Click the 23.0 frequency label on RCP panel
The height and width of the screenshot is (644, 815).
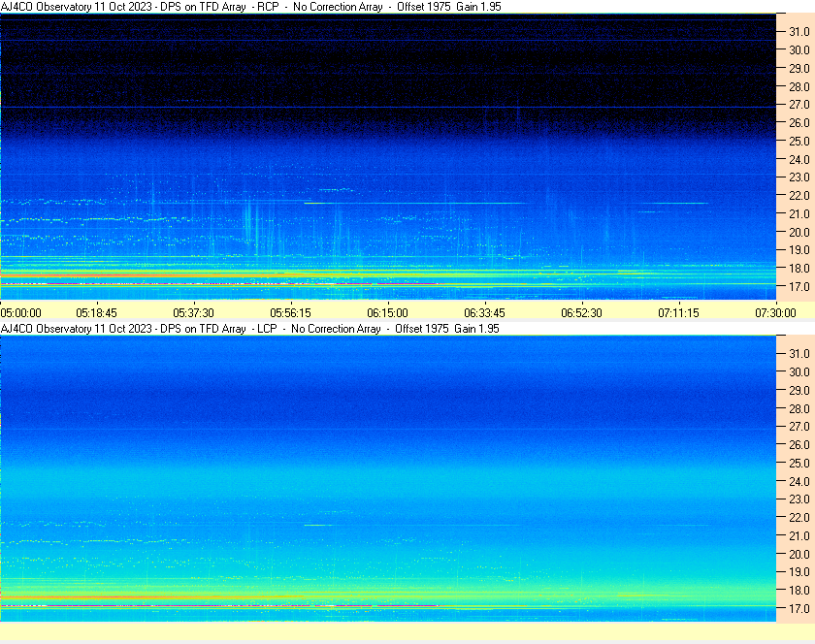pyautogui.click(x=799, y=177)
